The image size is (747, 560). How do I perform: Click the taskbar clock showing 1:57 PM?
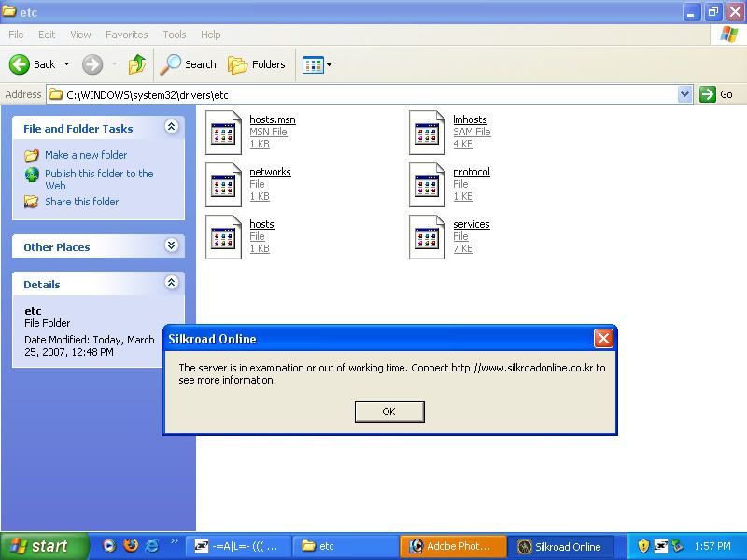[712, 546]
